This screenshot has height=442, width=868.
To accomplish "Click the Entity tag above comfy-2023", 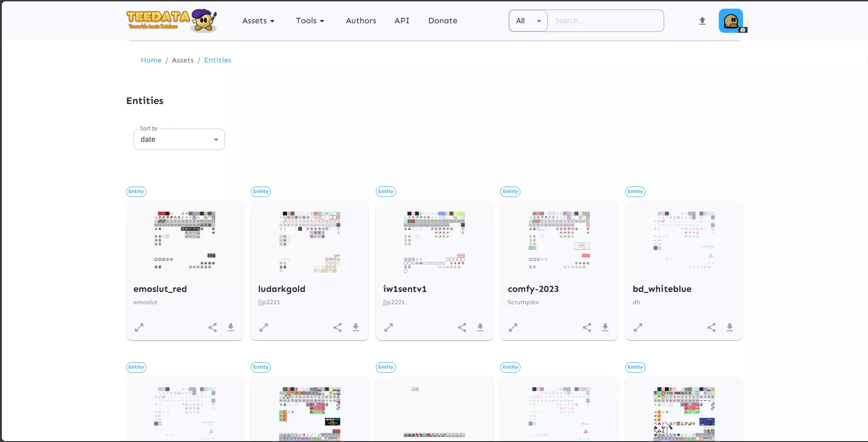I will [510, 192].
